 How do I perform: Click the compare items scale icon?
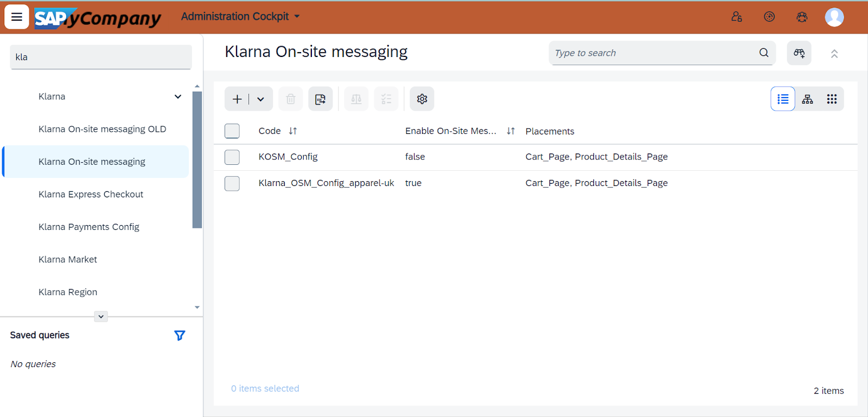pos(356,99)
